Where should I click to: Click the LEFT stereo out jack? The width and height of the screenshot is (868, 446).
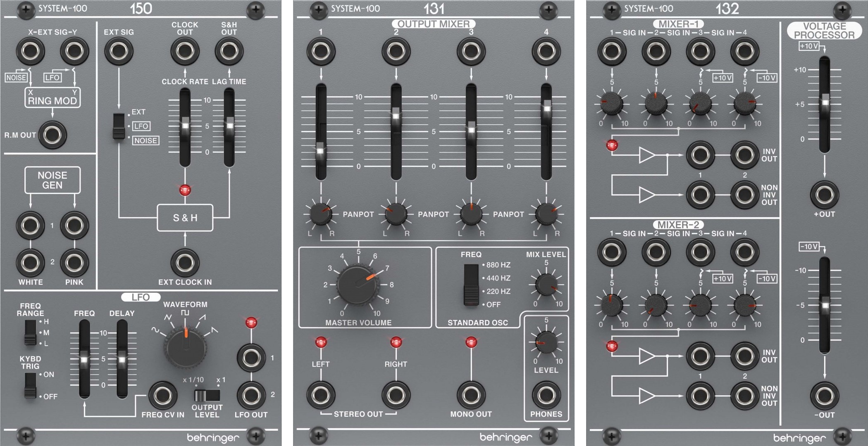(x=321, y=396)
